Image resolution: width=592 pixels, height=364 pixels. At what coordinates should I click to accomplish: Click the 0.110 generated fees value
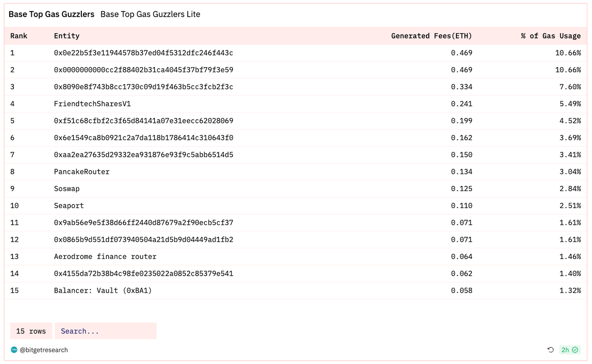click(x=462, y=205)
